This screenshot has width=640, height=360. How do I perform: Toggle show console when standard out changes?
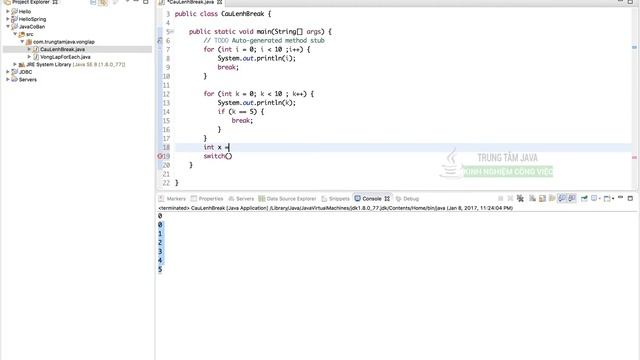click(x=562, y=198)
